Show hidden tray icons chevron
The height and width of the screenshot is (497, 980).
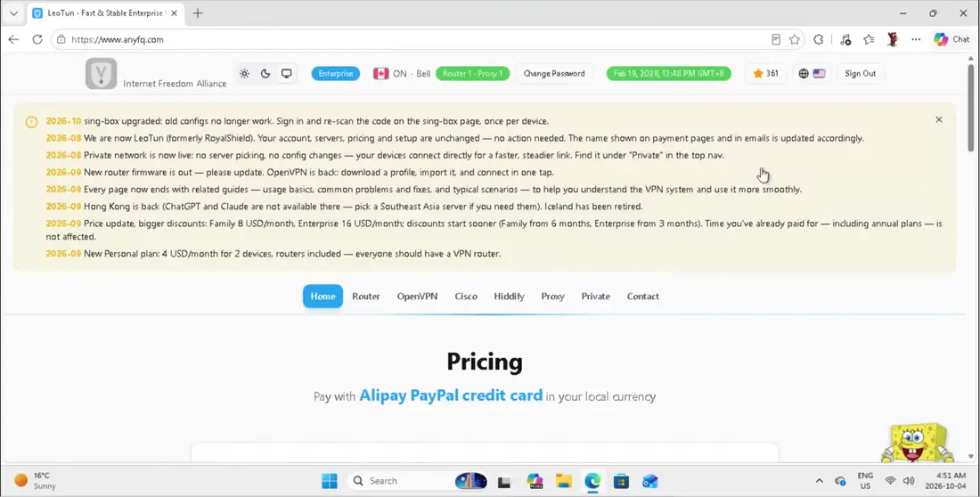click(819, 481)
